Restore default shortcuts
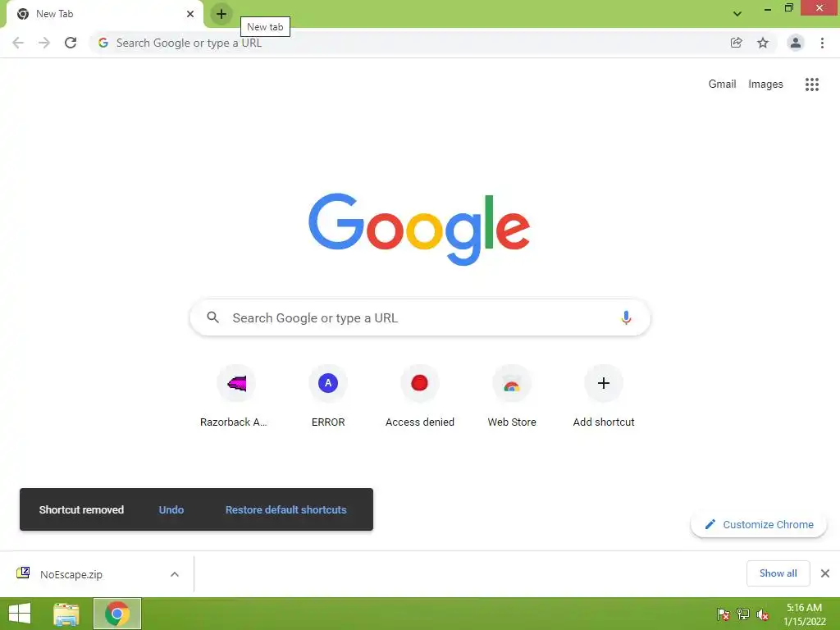Screen dimensions: 840x630 (286, 510)
